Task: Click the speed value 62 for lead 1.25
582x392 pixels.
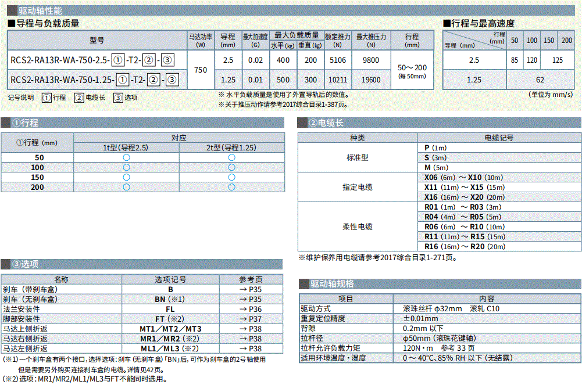Action: pos(540,80)
